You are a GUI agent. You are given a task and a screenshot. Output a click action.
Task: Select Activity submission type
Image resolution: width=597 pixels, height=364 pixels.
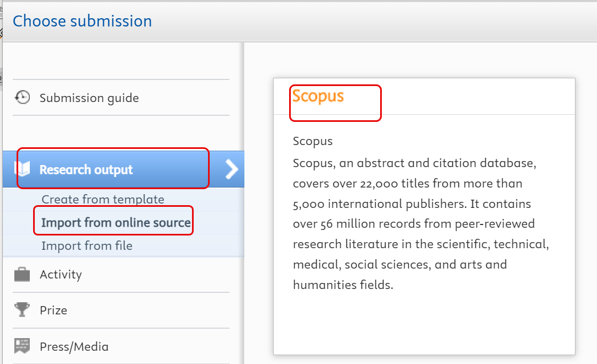point(61,274)
